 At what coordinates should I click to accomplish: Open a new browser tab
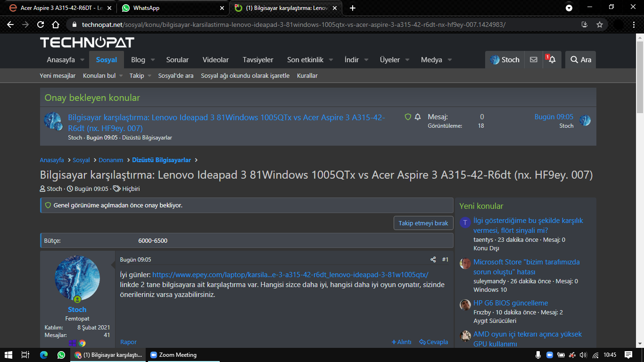click(353, 8)
